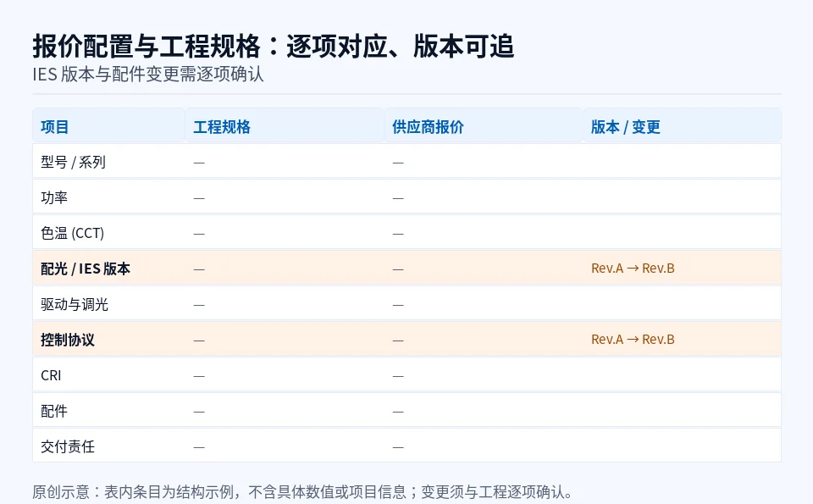Click 工程规格 dash cell in 交付责任 row
This screenshot has width=813, height=504.
(199, 447)
